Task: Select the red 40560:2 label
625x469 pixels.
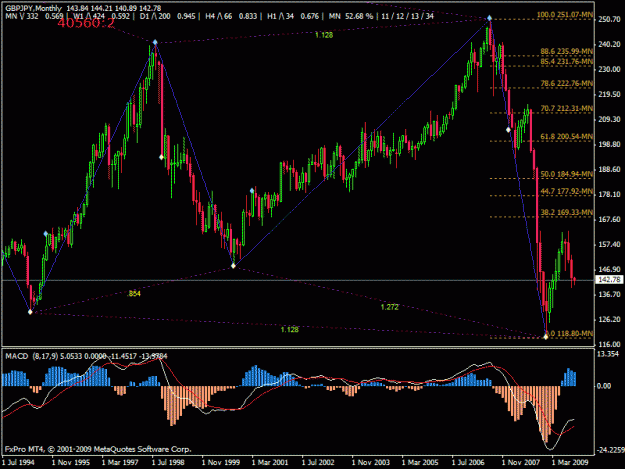Action: (86, 23)
